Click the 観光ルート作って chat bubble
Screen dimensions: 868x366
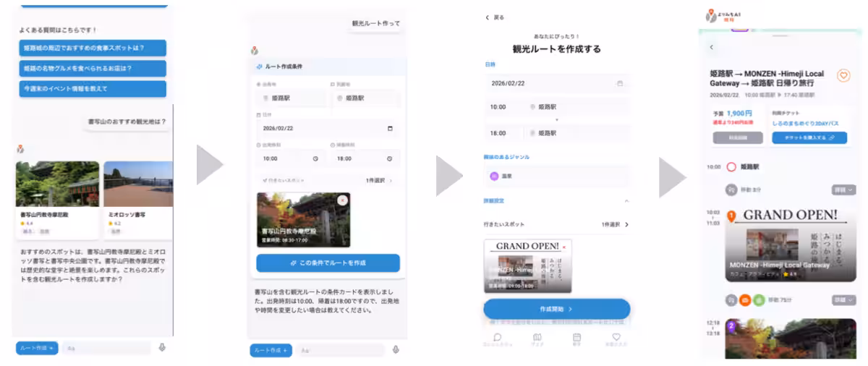[375, 24]
